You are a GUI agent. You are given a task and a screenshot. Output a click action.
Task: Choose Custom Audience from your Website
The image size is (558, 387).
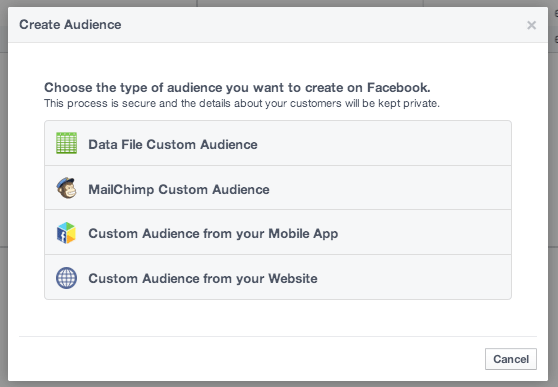pyautogui.click(x=278, y=277)
